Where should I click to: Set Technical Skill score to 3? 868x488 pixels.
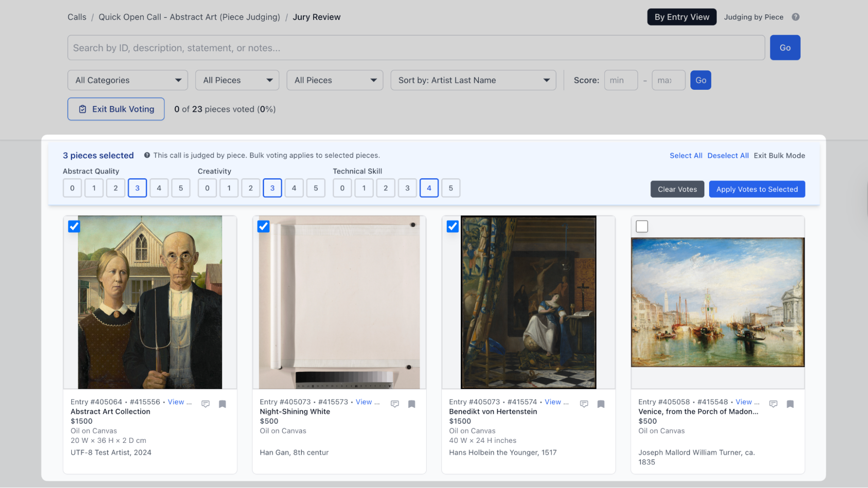pos(407,188)
